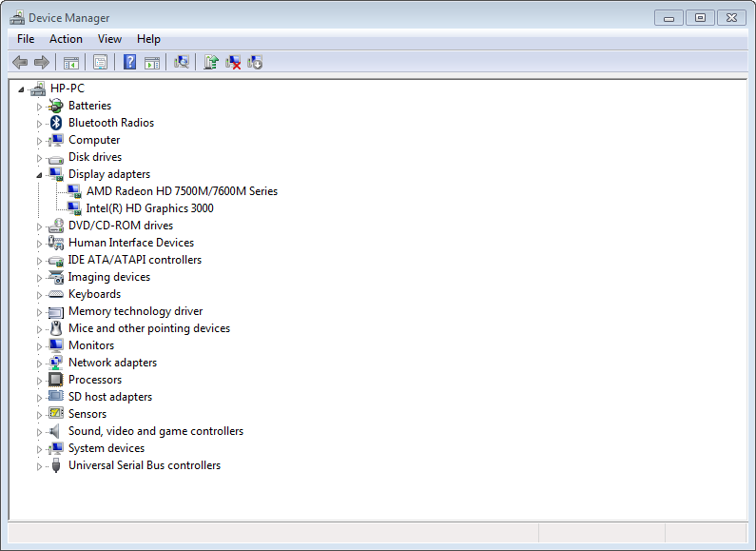Select the Processors label
The image size is (756, 551).
tap(95, 380)
